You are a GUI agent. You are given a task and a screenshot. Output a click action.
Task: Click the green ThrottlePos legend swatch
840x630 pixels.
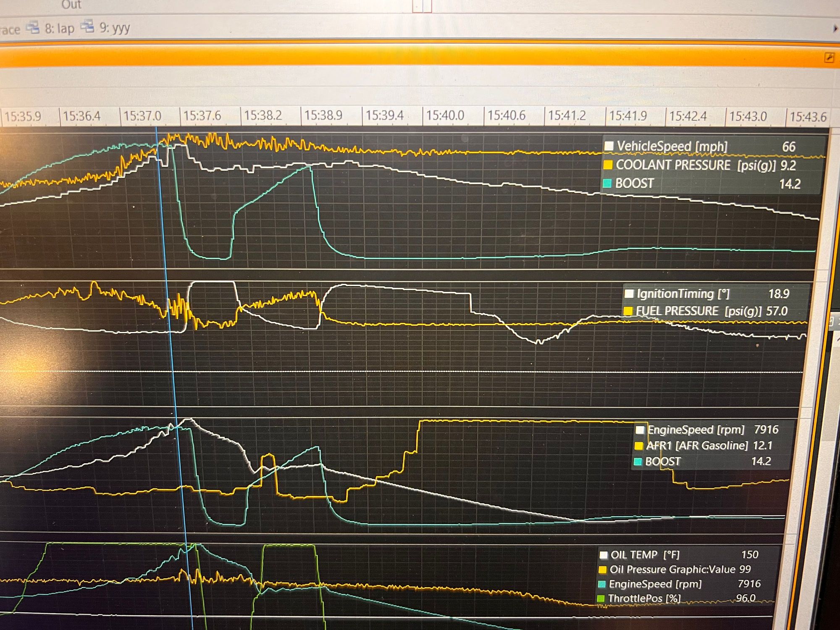[601, 598]
